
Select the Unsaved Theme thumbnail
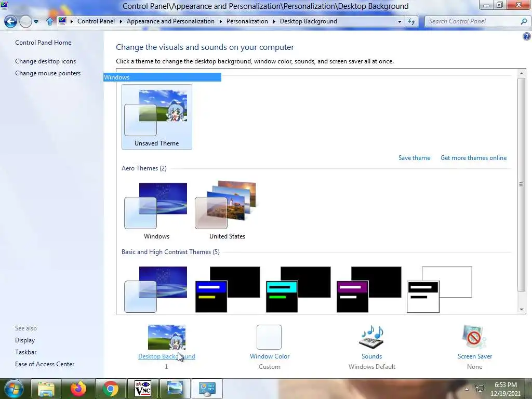pos(157,117)
